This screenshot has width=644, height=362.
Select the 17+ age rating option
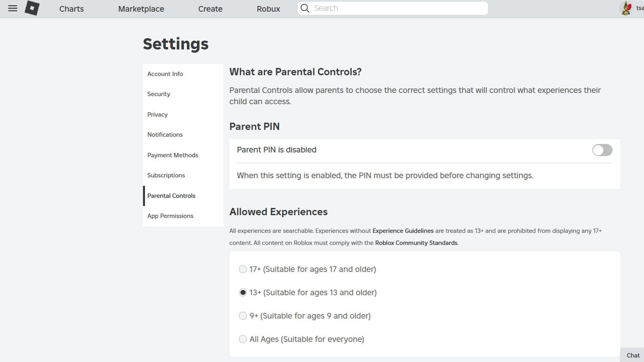click(x=243, y=269)
